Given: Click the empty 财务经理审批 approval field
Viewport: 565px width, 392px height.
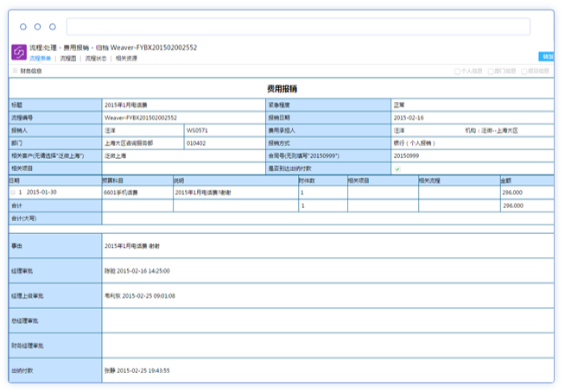Looking at the screenshot, I should (328, 345).
